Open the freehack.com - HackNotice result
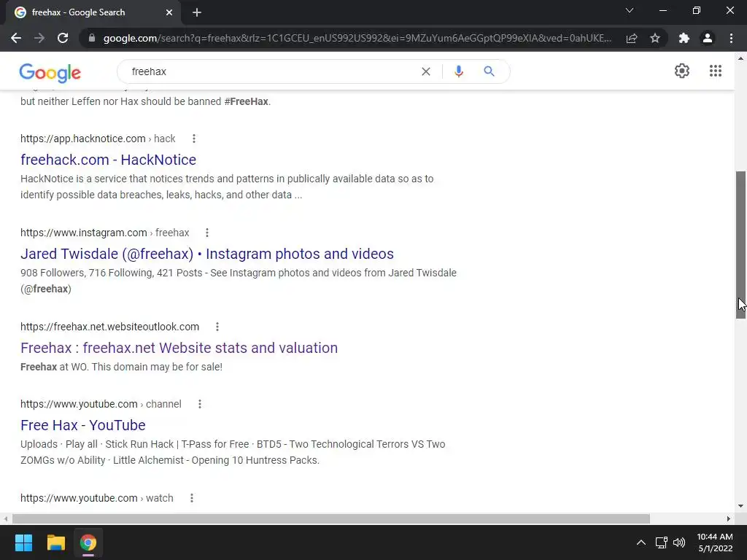This screenshot has width=747, height=560. (108, 160)
